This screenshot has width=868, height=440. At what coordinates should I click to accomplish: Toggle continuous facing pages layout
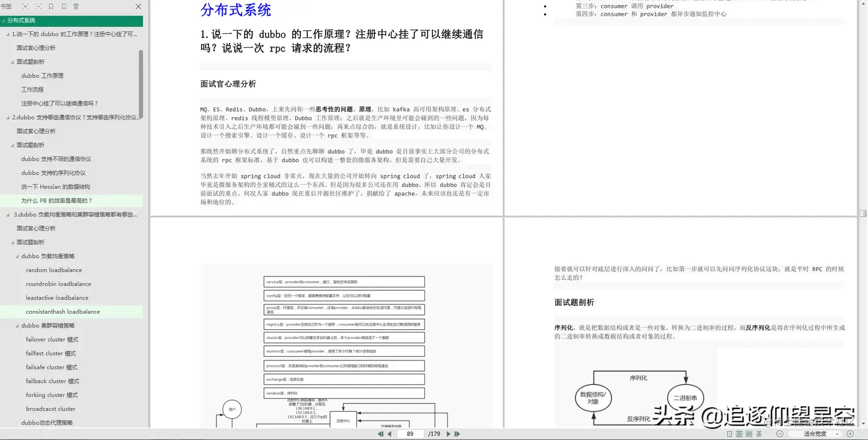(x=758, y=434)
